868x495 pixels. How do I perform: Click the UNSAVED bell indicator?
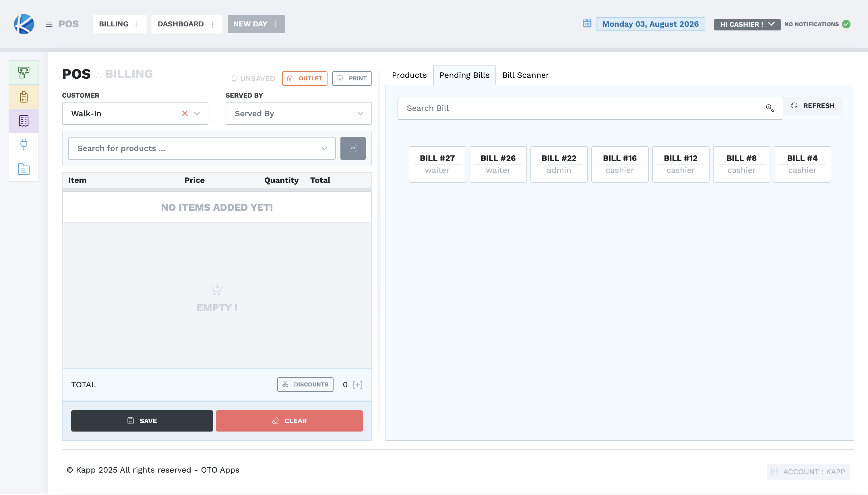click(253, 79)
